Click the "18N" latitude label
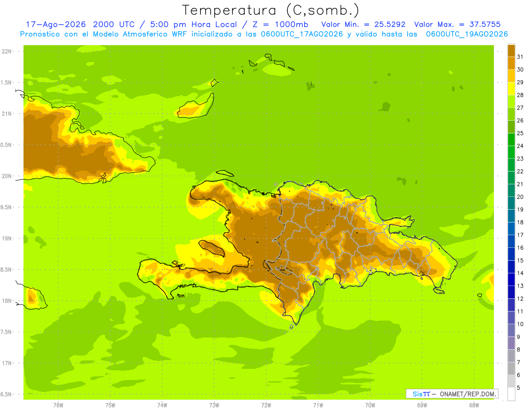Viewport: 532px width, 411px height. 7,301
